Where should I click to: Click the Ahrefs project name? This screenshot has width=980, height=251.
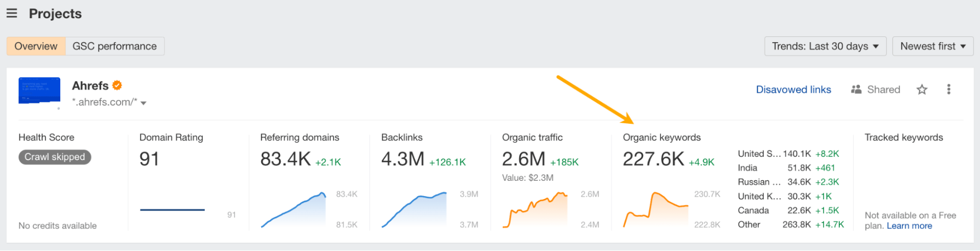[x=90, y=85]
